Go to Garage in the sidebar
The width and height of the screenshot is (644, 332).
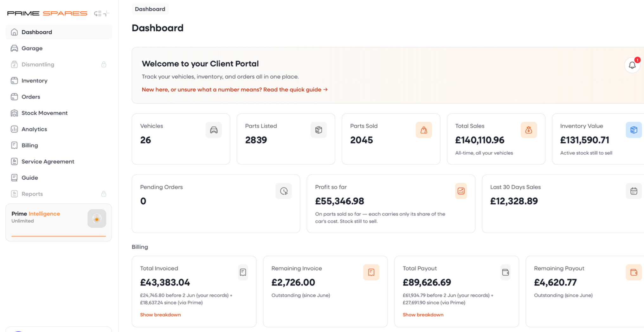[x=59, y=48]
